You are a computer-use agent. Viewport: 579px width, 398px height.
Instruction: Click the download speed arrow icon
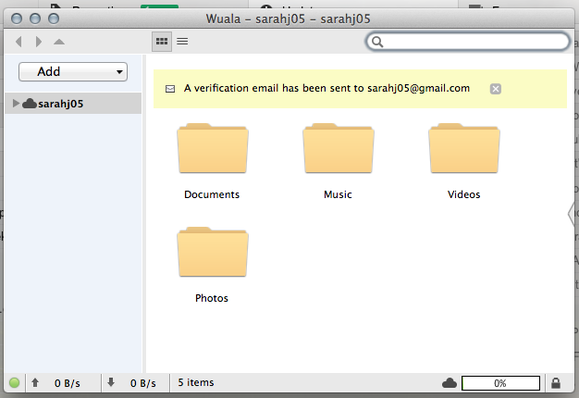pyautogui.click(x=111, y=382)
